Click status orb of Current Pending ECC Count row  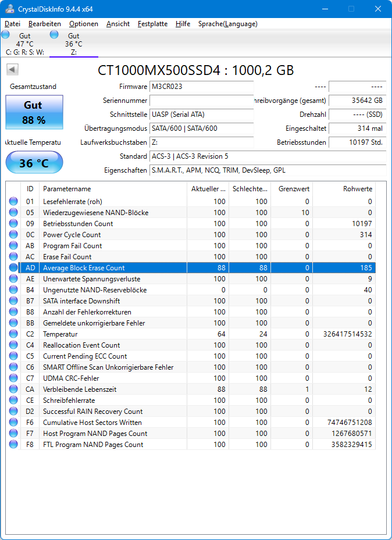coord(13,356)
